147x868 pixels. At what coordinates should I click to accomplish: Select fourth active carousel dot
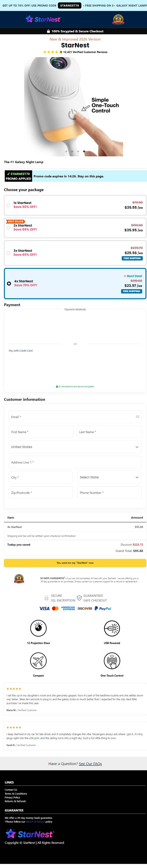click(84, 151)
